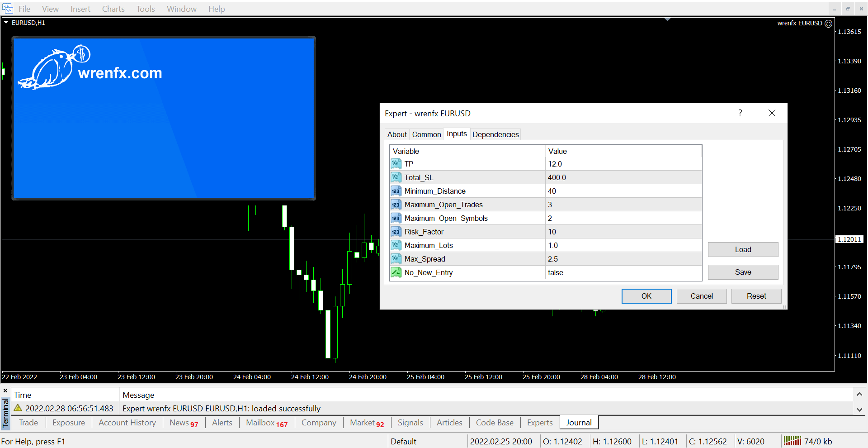This screenshot has width=868, height=448.
Task: Click the connection status bars icon
Action: tap(792, 441)
